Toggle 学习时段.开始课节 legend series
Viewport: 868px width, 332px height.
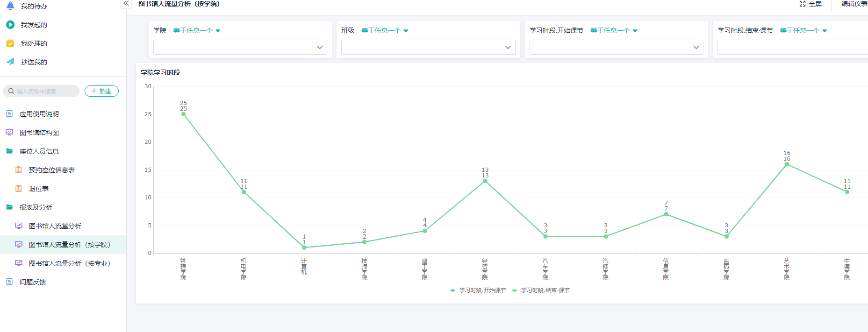pos(478,290)
